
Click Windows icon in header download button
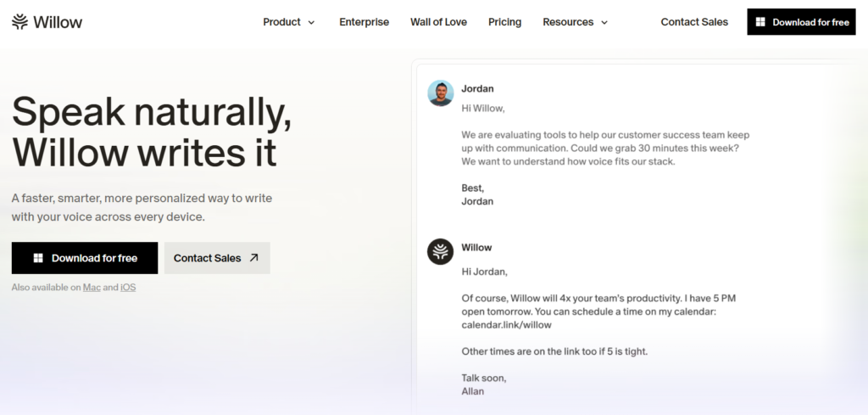[x=760, y=22]
